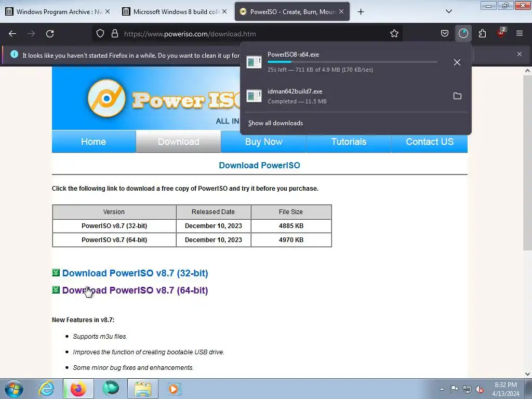The height and width of the screenshot is (399, 532).
Task: Click the Supports m3u files bullet
Action: tap(100, 337)
